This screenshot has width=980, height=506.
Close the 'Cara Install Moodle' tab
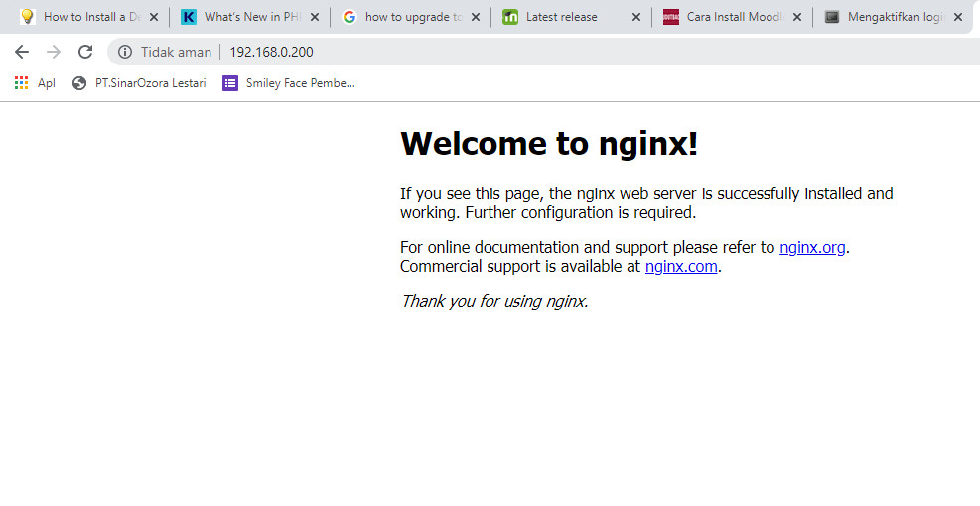797,17
